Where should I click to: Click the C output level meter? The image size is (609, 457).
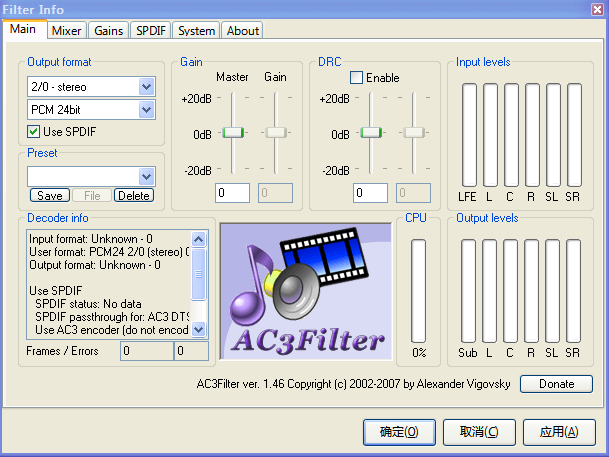point(510,291)
